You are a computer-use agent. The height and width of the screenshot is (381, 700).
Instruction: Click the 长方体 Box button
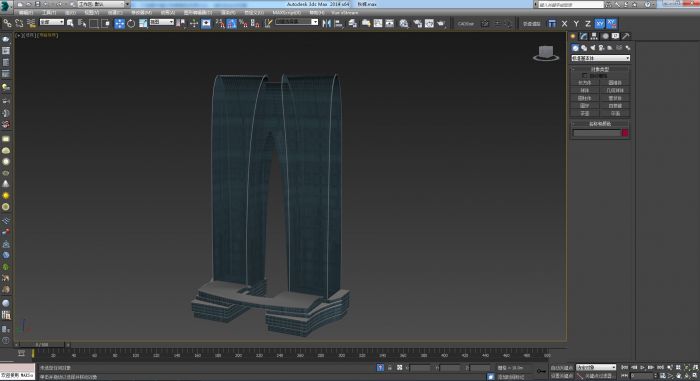coord(585,83)
